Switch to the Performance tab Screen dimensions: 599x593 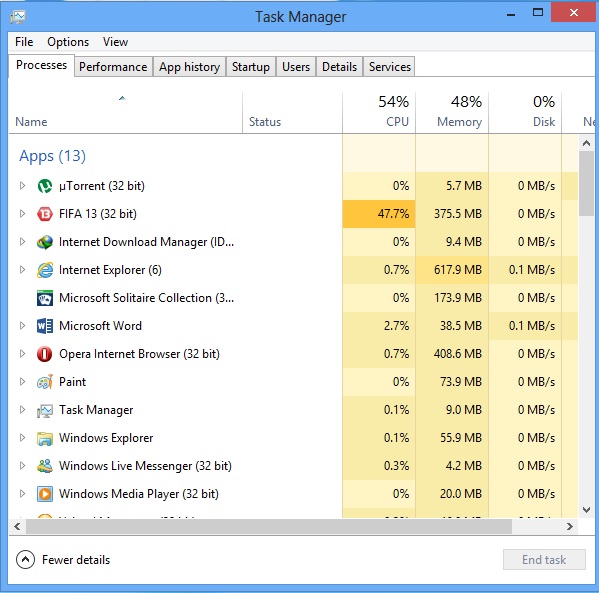[113, 67]
